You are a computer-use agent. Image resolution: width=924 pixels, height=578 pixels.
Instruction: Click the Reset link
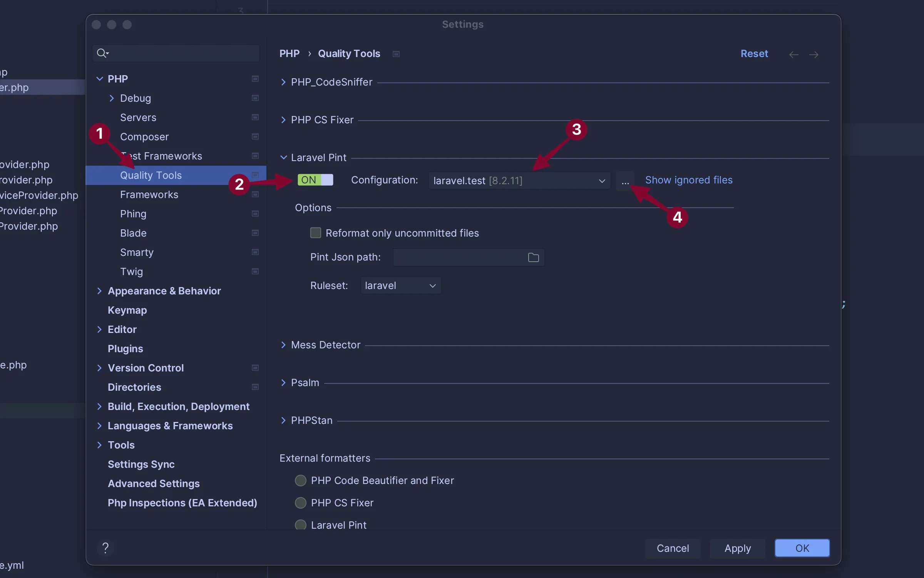[754, 54]
